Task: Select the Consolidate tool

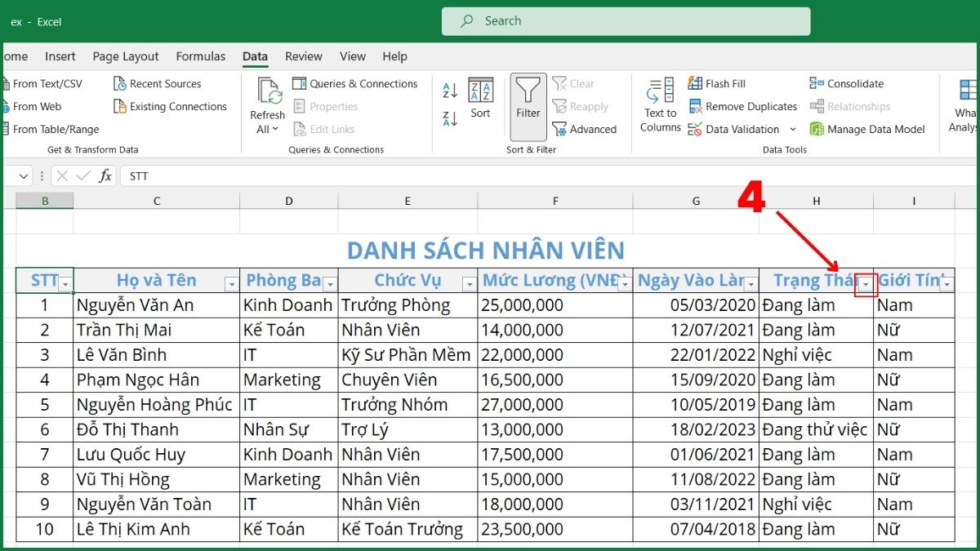Action: pyautogui.click(x=854, y=82)
